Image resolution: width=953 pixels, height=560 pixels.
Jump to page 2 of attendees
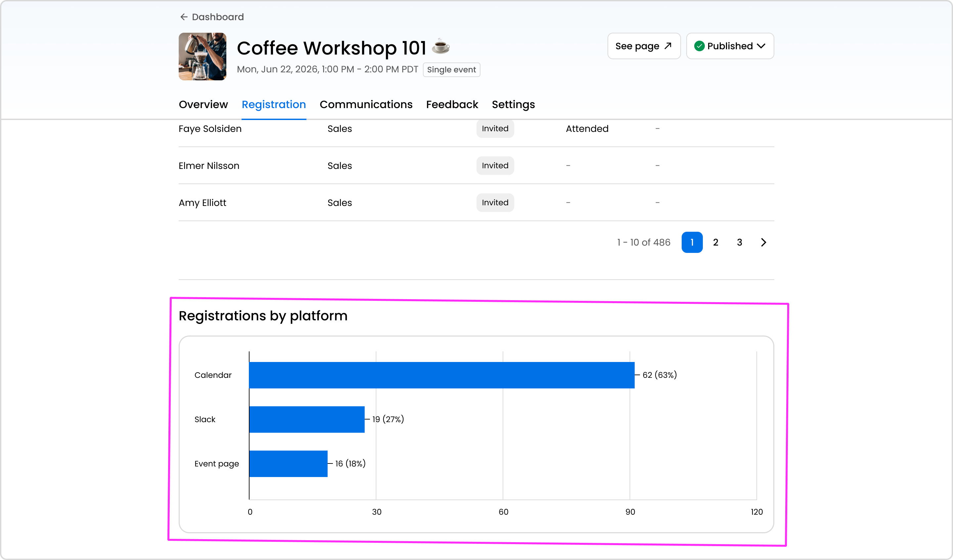click(715, 242)
